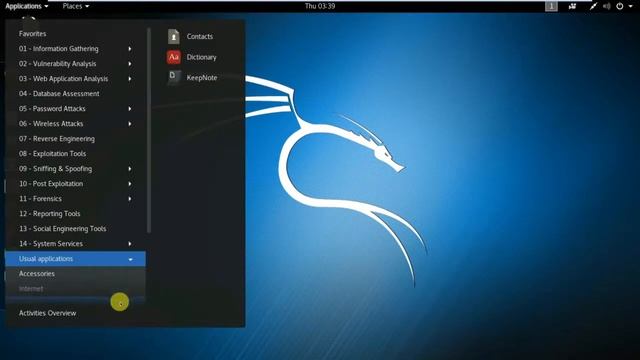Click the Usual applications down arrow
The image size is (640, 360).
130,259
